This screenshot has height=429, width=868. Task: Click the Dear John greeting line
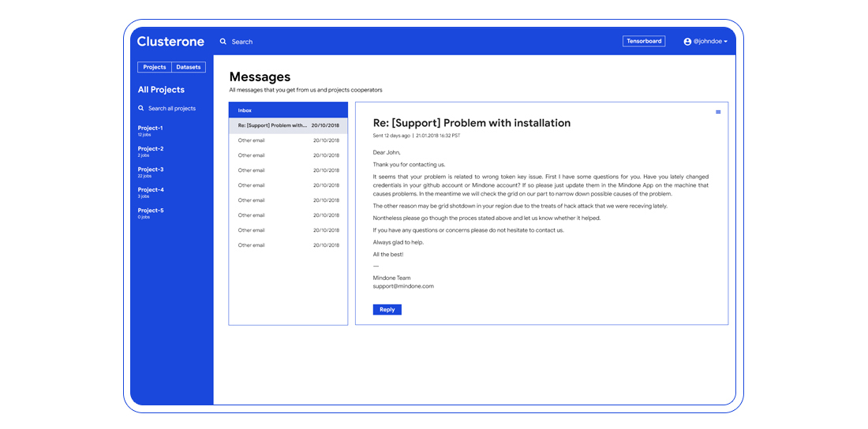387,152
